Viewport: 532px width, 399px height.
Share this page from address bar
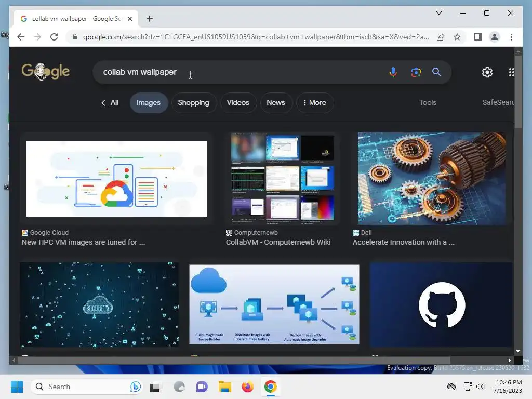click(x=441, y=37)
